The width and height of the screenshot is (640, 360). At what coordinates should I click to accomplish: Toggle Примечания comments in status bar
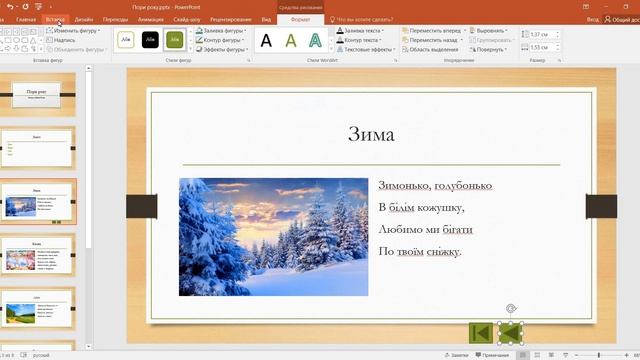click(x=492, y=355)
